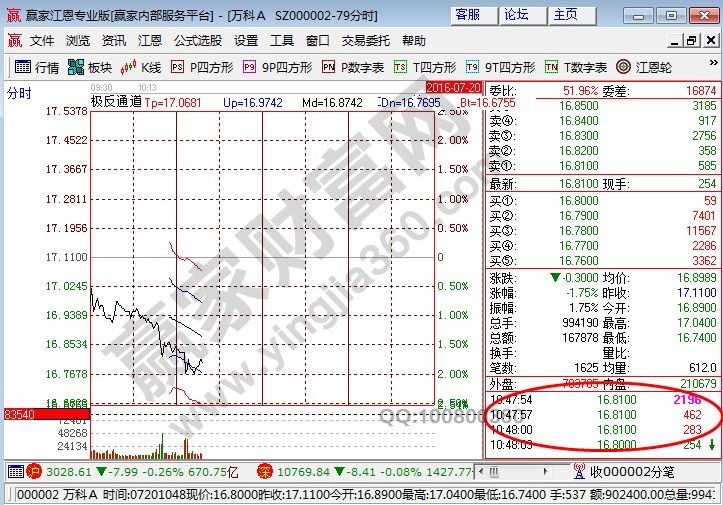The width and height of the screenshot is (723, 505).
Task: Click the 主页 homepage button
Action: tap(565, 15)
